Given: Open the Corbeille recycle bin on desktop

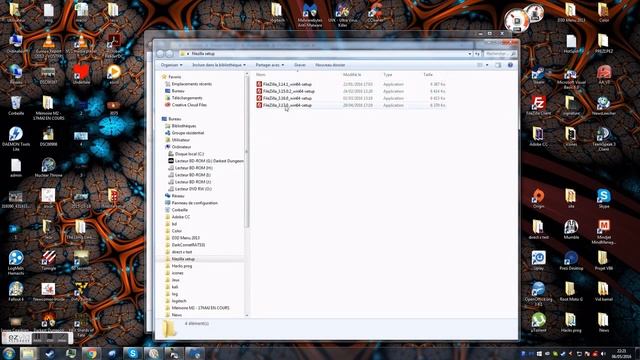Looking at the screenshot, I should click(16, 105).
